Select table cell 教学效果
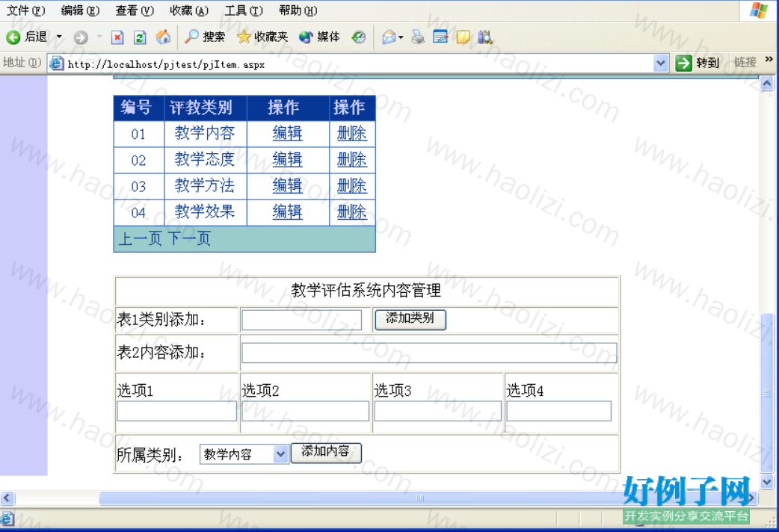The width and height of the screenshot is (779, 532). (205, 212)
